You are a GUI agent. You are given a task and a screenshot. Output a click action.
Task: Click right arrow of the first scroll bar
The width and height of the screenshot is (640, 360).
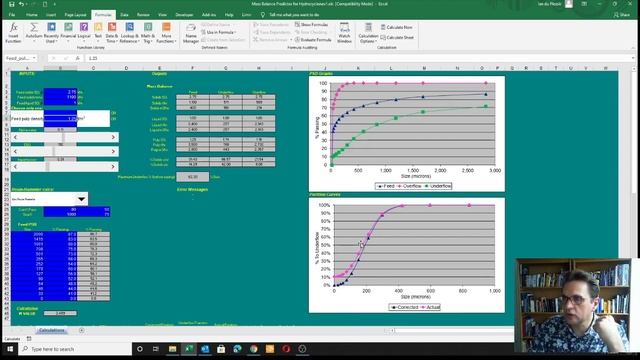113,137
